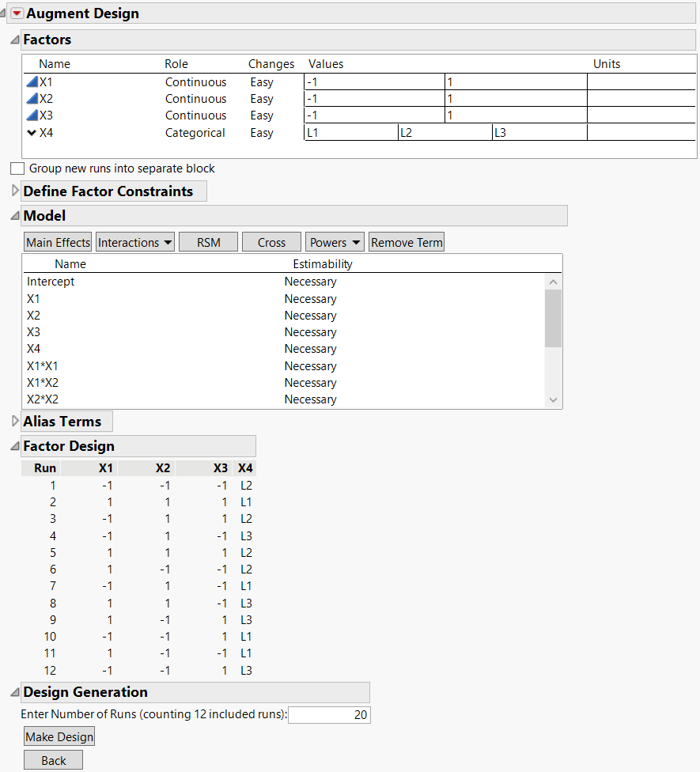Click the X1 Units cell
This screenshot has height=772, width=700.
641,81
